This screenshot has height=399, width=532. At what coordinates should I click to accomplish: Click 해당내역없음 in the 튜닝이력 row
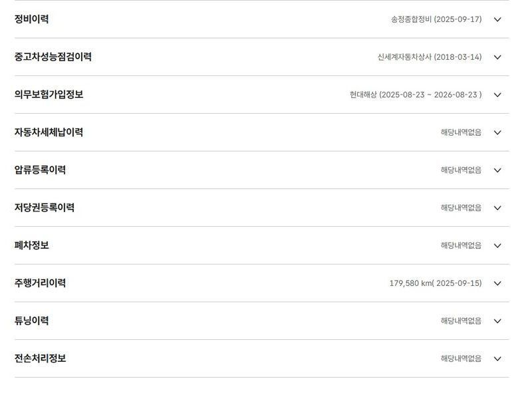click(461, 321)
